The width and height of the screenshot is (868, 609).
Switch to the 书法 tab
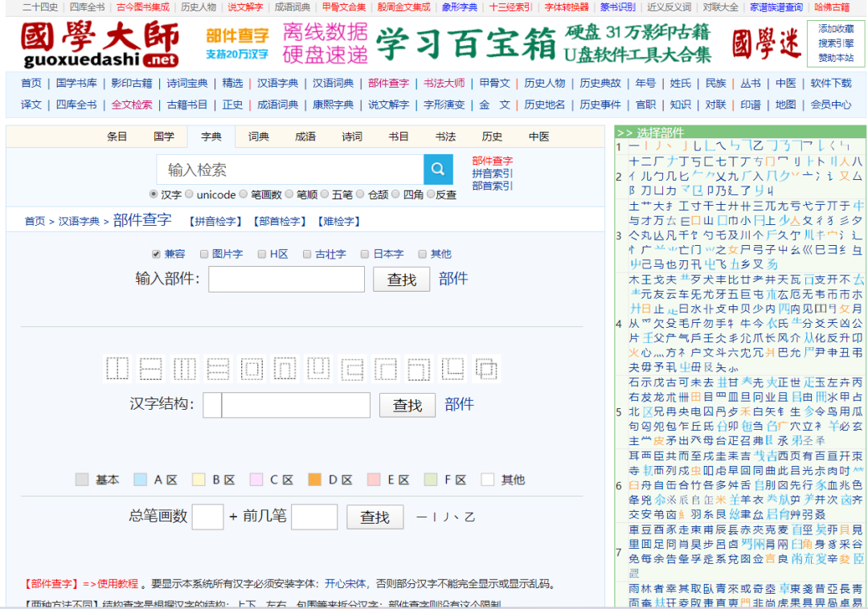coord(445,136)
